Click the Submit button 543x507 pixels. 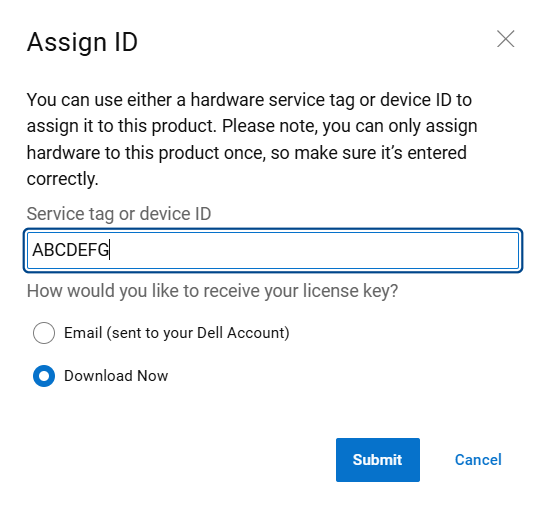coord(377,460)
